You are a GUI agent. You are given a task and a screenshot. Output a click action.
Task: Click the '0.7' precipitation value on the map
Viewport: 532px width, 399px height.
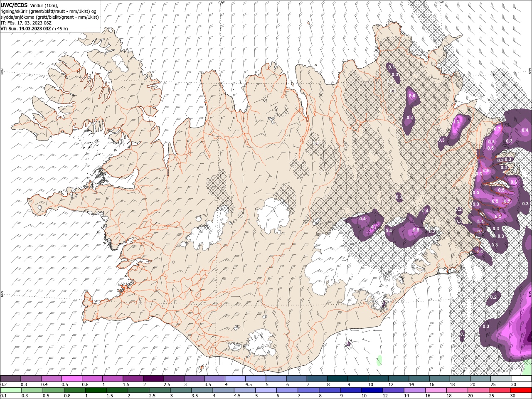pyautogui.click(x=498, y=129)
